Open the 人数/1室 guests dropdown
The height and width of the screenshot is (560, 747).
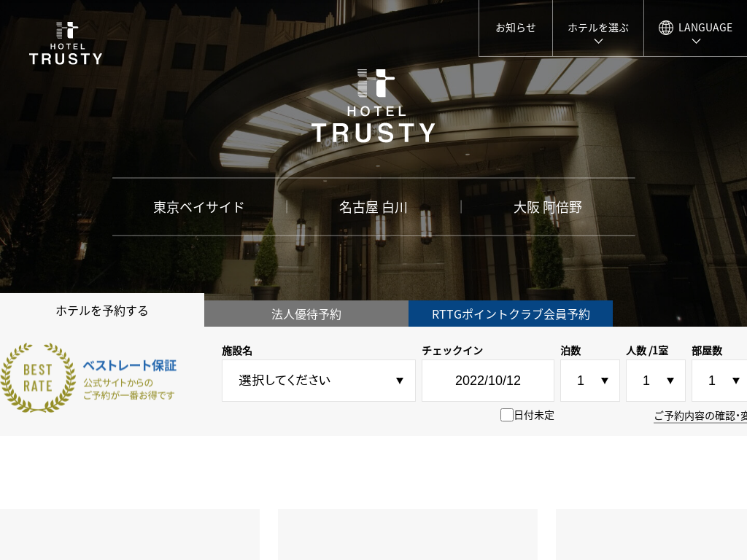pos(655,381)
